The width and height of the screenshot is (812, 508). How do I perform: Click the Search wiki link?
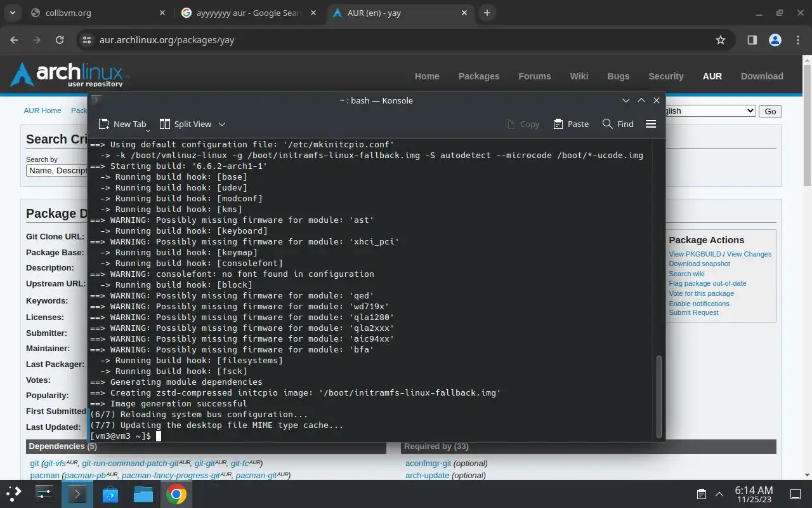point(686,274)
